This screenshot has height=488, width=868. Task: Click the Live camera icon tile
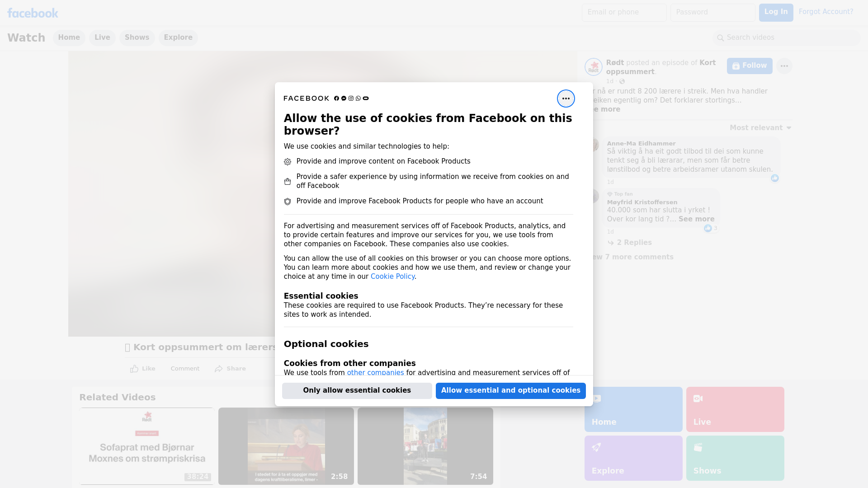click(x=735, y=409)
